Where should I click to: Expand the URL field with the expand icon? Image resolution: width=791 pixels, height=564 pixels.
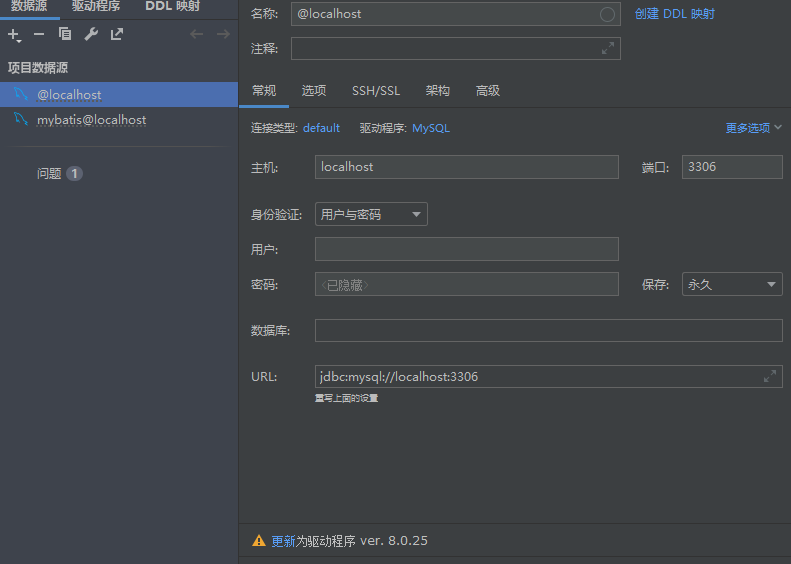pos(770,376)
